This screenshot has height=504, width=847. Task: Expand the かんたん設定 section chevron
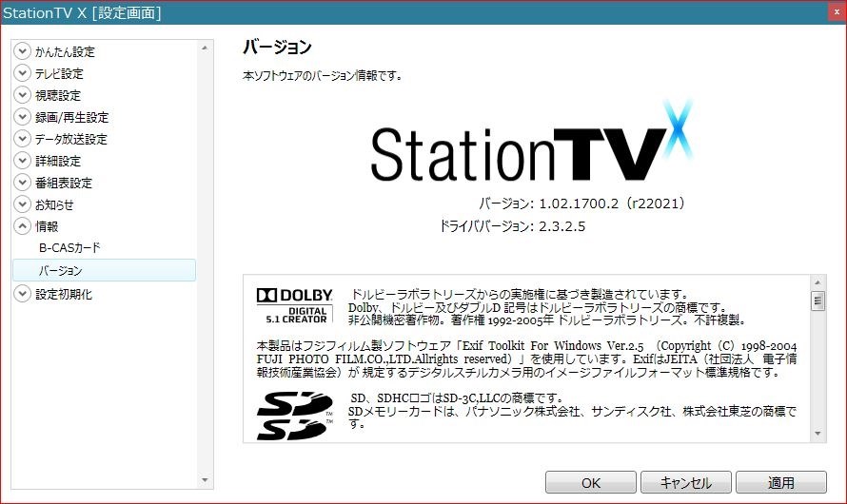22,51
